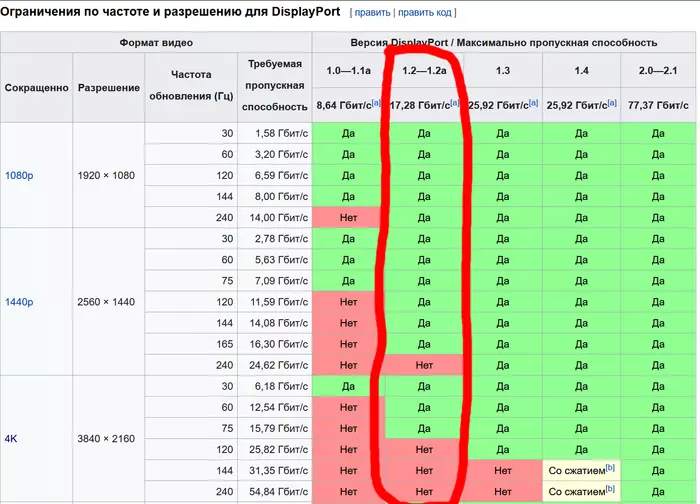Click the "3840 × 2160" resolution cell

pyautogui.click(x=109, y=439)
